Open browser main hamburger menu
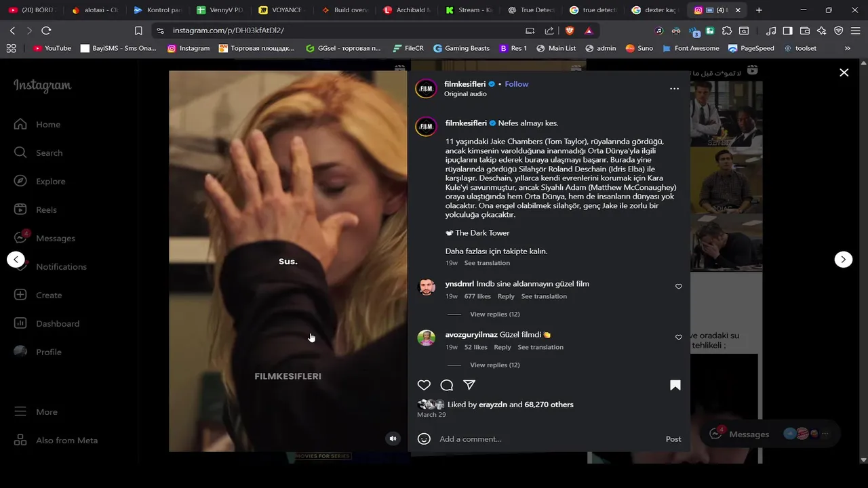This screenshot has width=868, height=488. (856, 30)
